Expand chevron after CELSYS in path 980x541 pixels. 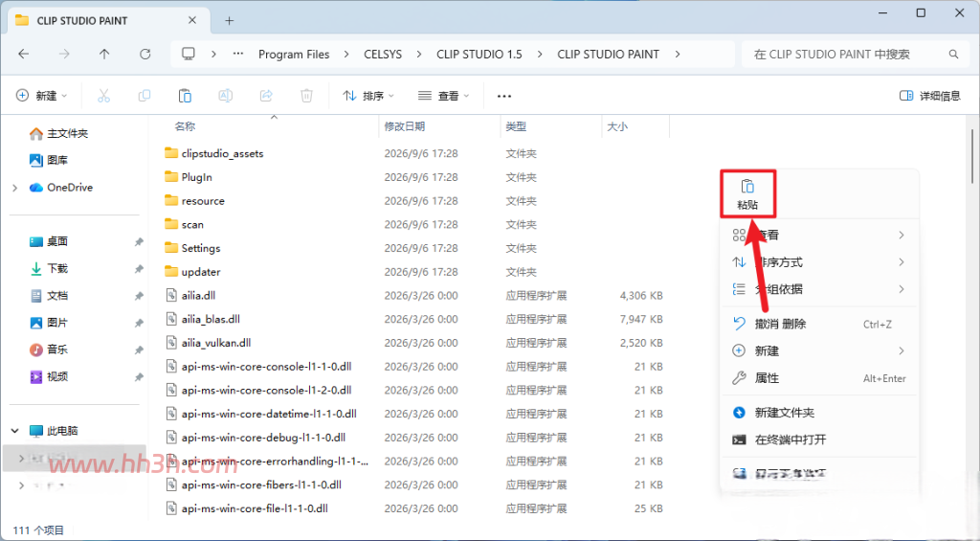[419, 55]
